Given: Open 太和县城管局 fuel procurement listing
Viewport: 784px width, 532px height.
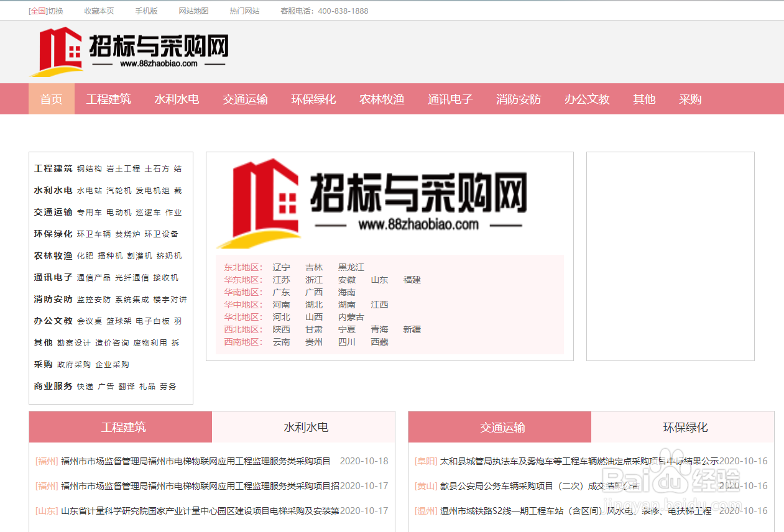Looking at the screenshot, I should tap(579, 461).
